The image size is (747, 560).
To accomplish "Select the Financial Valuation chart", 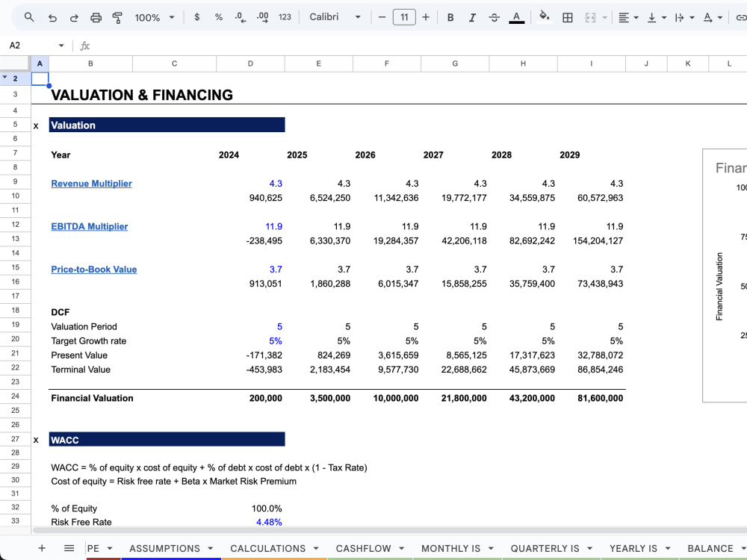I will (x=725, y=276).
